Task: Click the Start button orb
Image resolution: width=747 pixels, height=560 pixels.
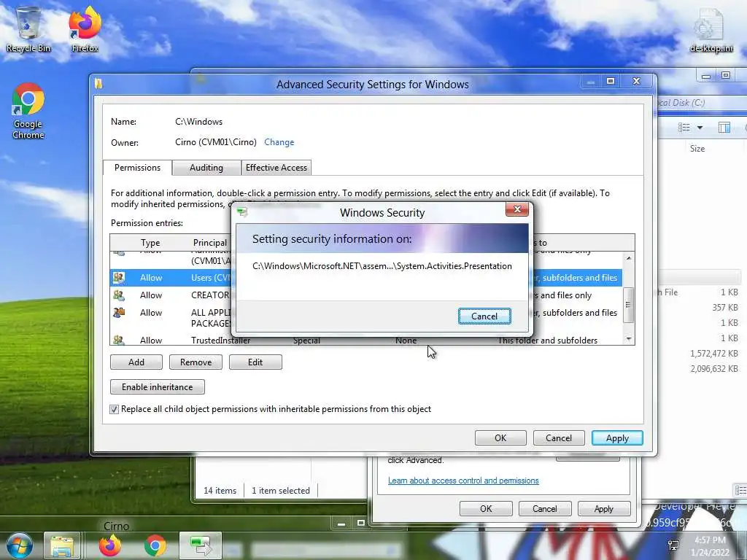Action: (19, 545)
